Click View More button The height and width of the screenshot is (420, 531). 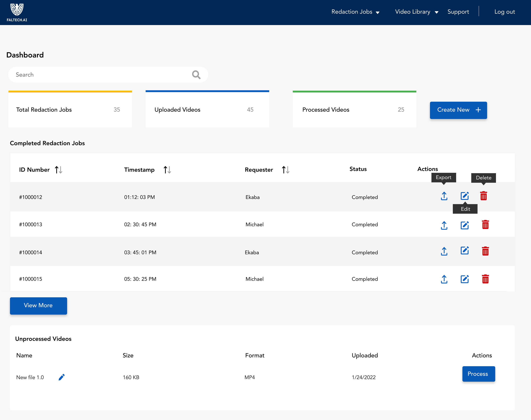(x=38, y=306)
